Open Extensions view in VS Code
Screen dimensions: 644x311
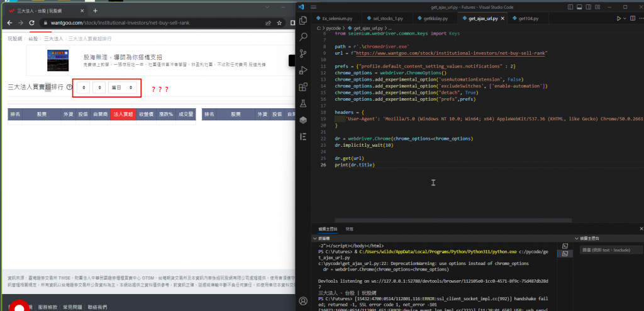tap(303, 87)
